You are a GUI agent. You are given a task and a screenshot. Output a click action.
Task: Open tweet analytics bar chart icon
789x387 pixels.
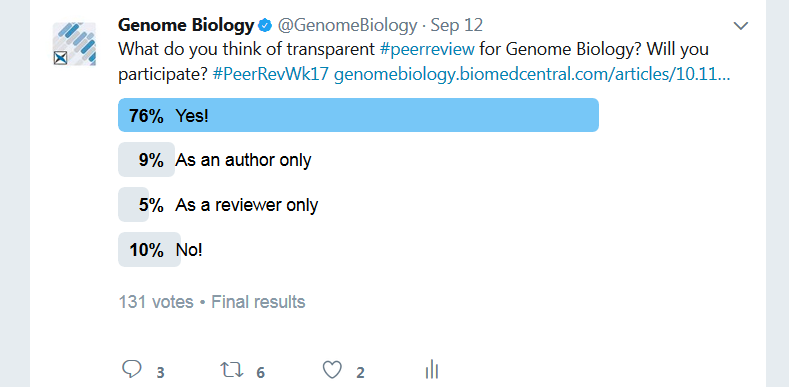click(x=432, y=369)
